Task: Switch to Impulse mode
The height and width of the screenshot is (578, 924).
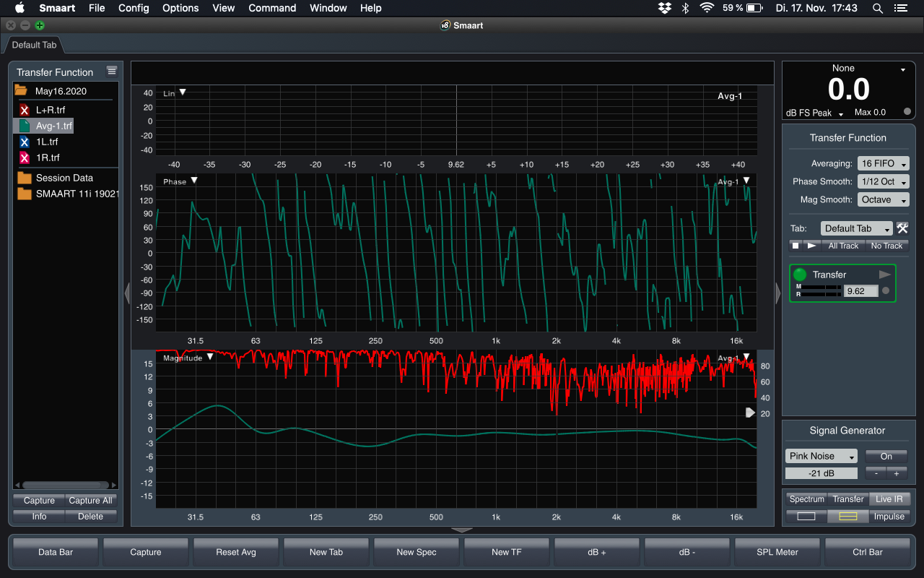Action: 889,517
